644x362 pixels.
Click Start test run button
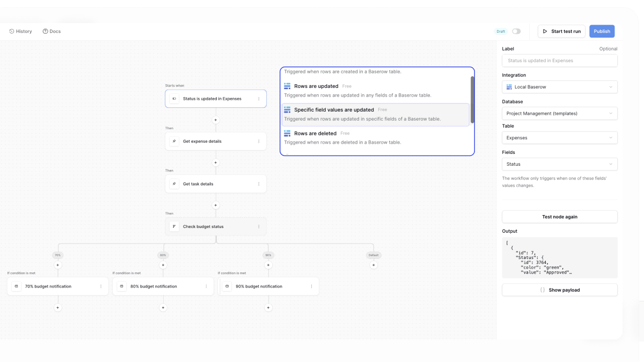pyautogui.click(x=561, y=31)
